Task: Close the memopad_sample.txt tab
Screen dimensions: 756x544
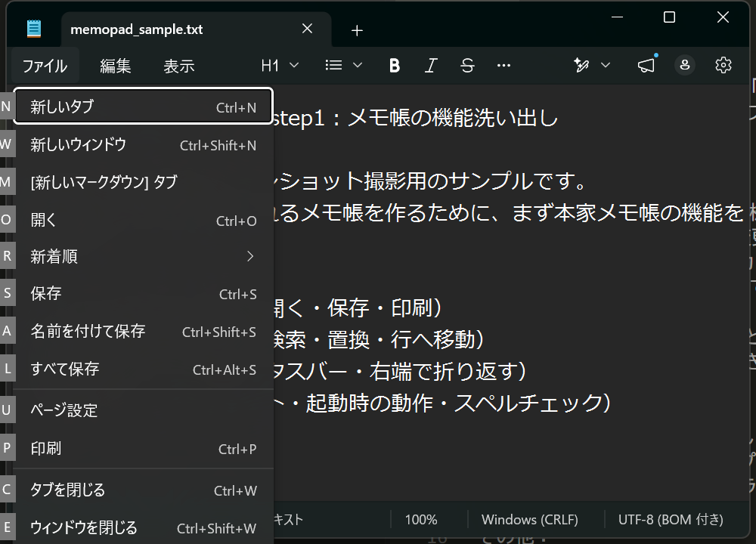Action: (x=307, y=29)
